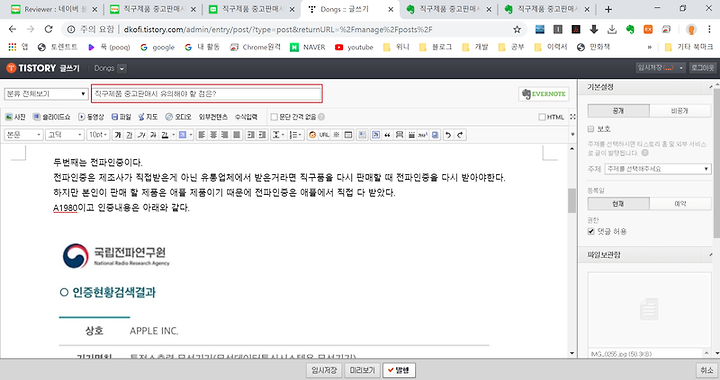Apply italic formatting in toolbar
Image resolution: width=720 pixels, height=380 pixels.
click(141, 135)
